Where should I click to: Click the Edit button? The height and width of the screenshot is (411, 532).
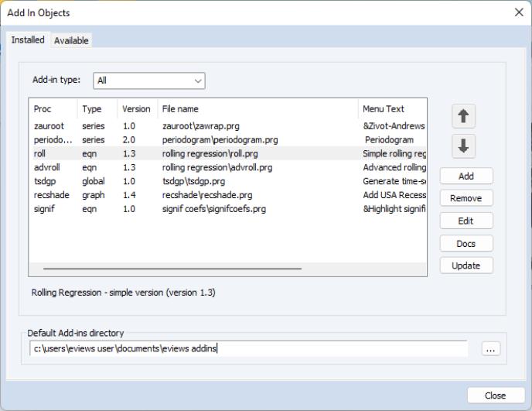tap(465, 221)
